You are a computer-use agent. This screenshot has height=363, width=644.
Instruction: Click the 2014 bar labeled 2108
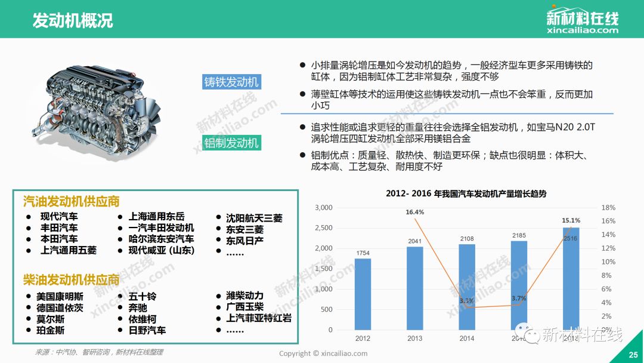(x=467, y=287)
